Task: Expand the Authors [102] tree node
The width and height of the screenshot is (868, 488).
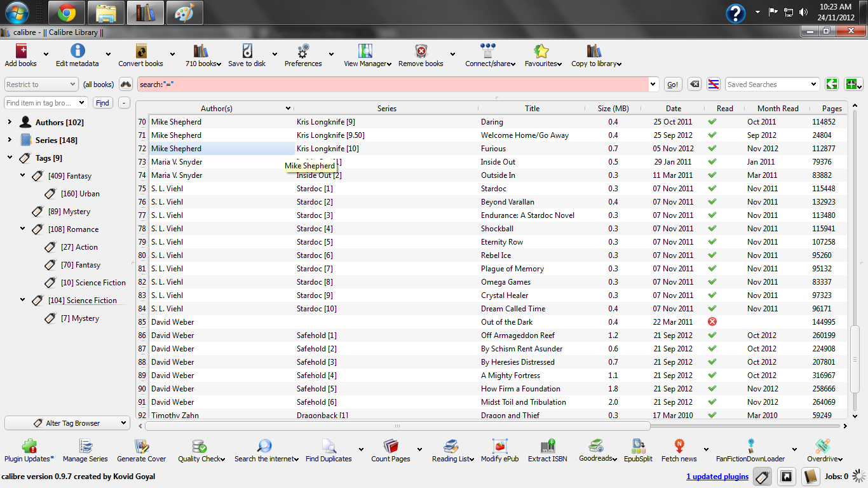Action: tap(10, 122)
